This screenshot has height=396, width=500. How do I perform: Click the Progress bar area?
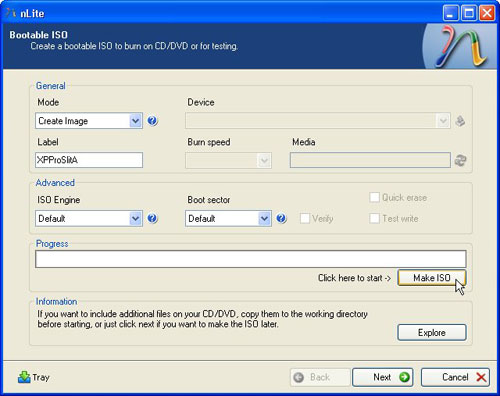[251, 259]
